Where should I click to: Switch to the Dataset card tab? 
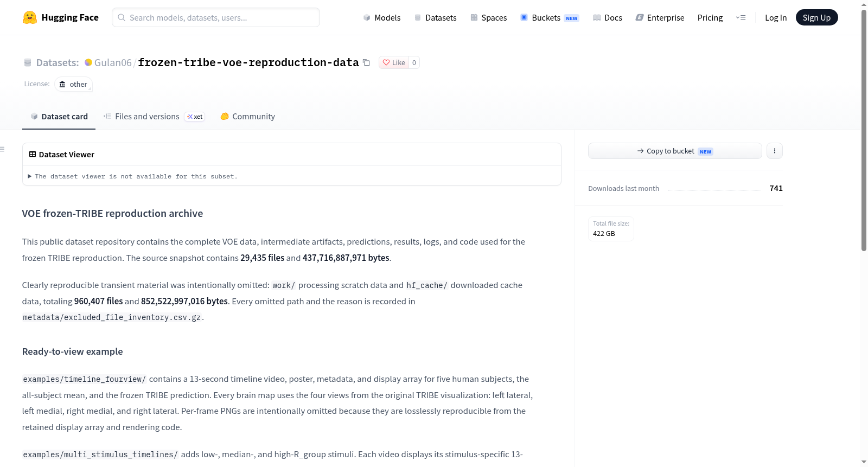point(59,117)
